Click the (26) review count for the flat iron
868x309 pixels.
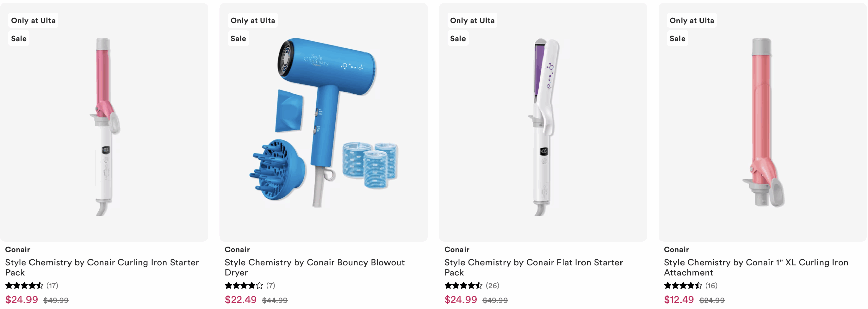point(492,286)
